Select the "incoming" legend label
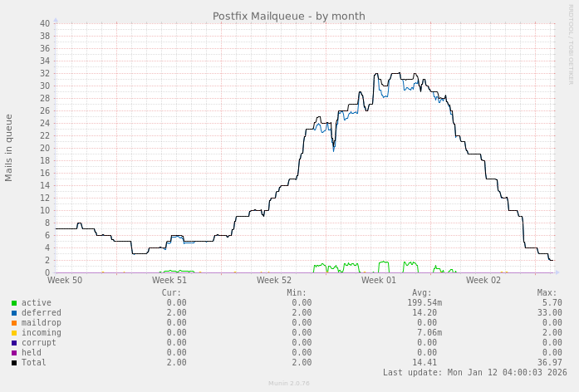Screen dimensions: 579x392 coord(42,332)
